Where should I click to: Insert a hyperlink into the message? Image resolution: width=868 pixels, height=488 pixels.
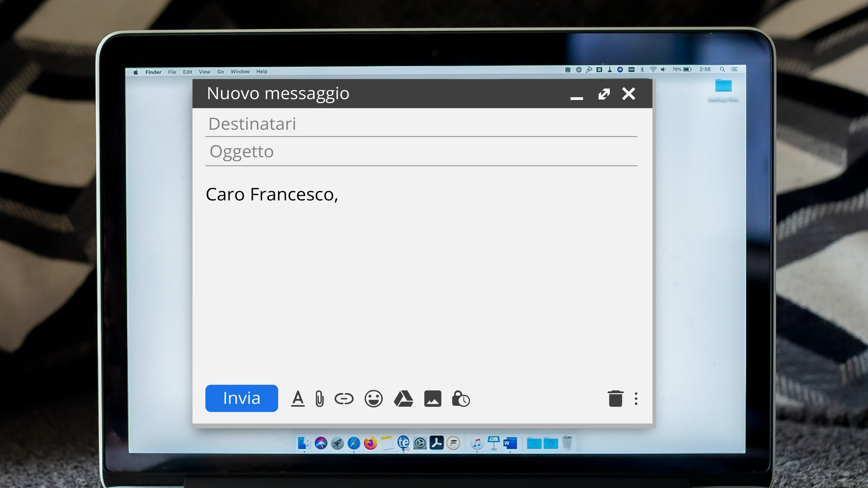click(x=344, y=399)
